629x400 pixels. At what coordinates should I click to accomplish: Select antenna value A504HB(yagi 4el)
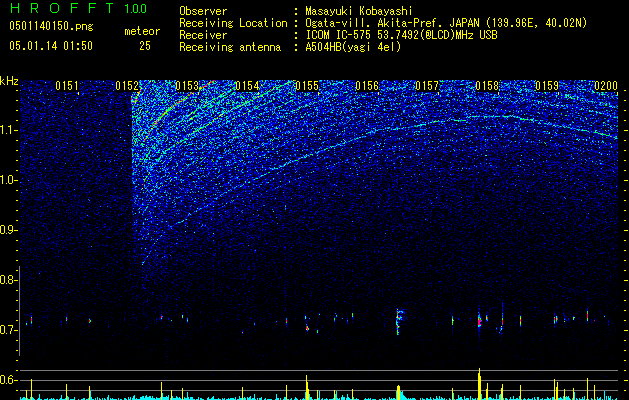click(x=353, y=47)
